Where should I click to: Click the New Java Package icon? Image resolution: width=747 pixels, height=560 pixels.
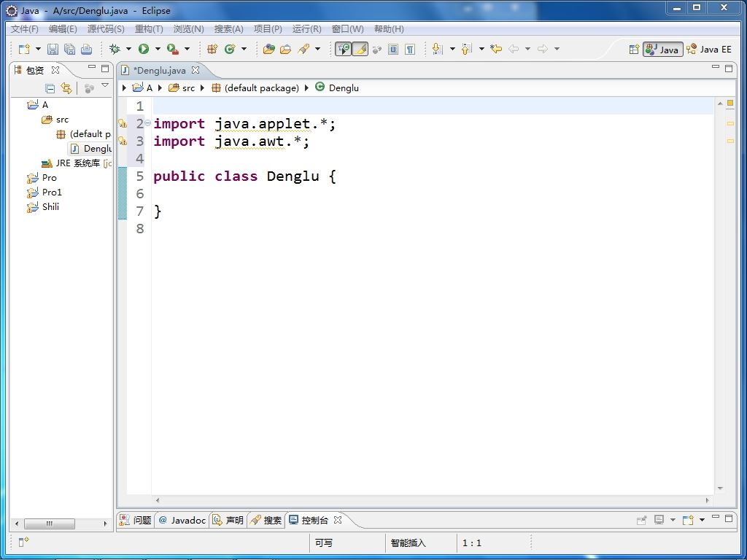click(x=212, y=49)
